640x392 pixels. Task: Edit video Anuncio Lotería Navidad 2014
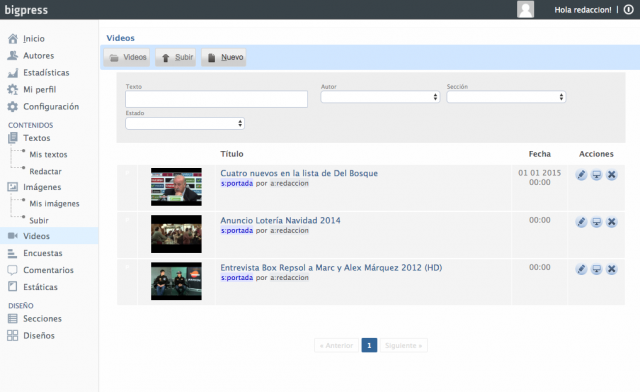coord(581,222)
